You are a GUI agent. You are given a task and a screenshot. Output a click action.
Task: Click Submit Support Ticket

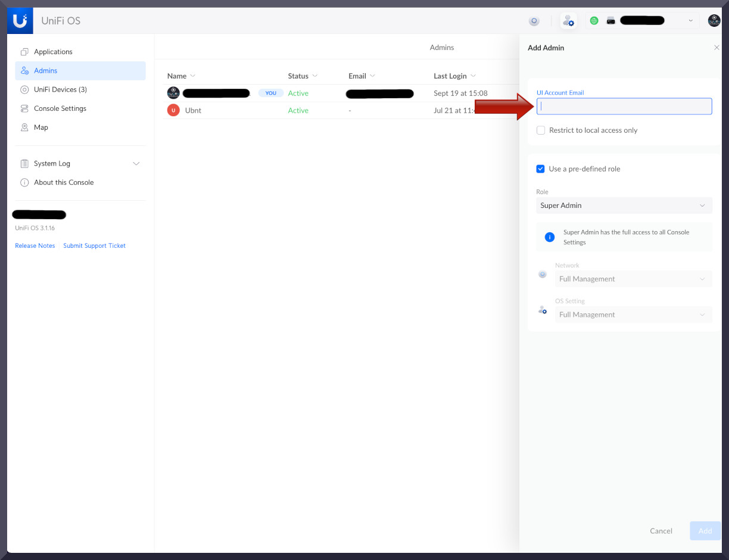[x=94, y=245]
